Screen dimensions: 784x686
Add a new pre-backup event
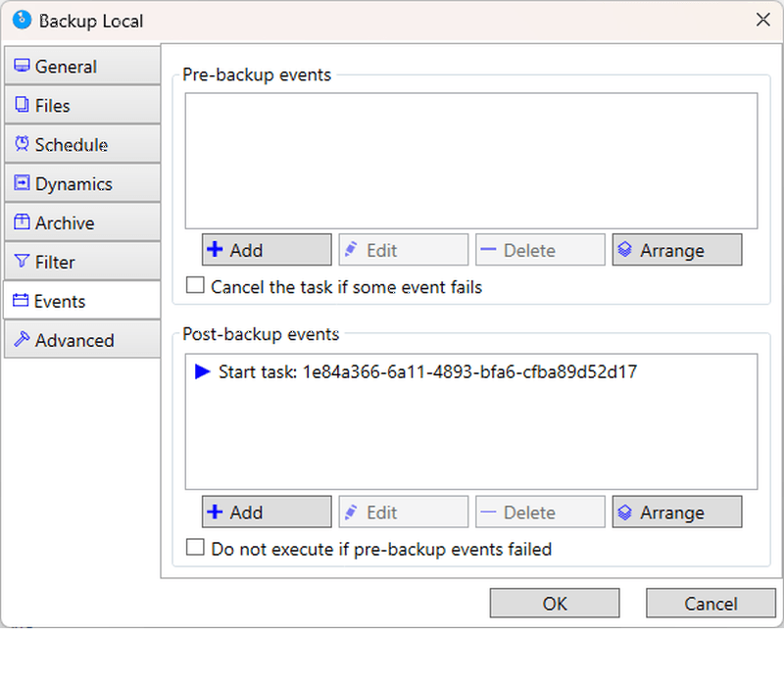pos(267,250)
